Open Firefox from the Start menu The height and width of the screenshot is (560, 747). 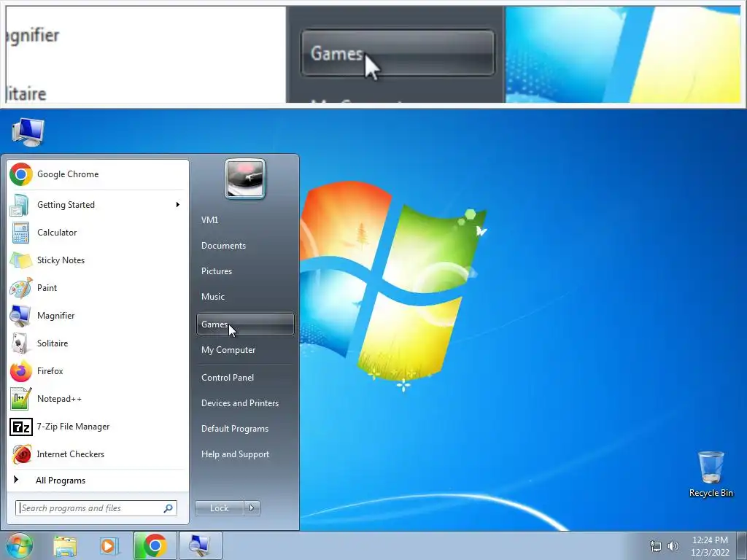tap(98, 371)
